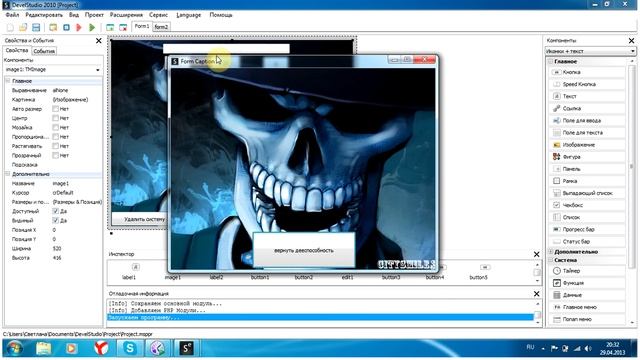Screen dimensions: 640x360
Task: Click the Ширина value field
Action: pyautogui.click(x=77, y=249)
